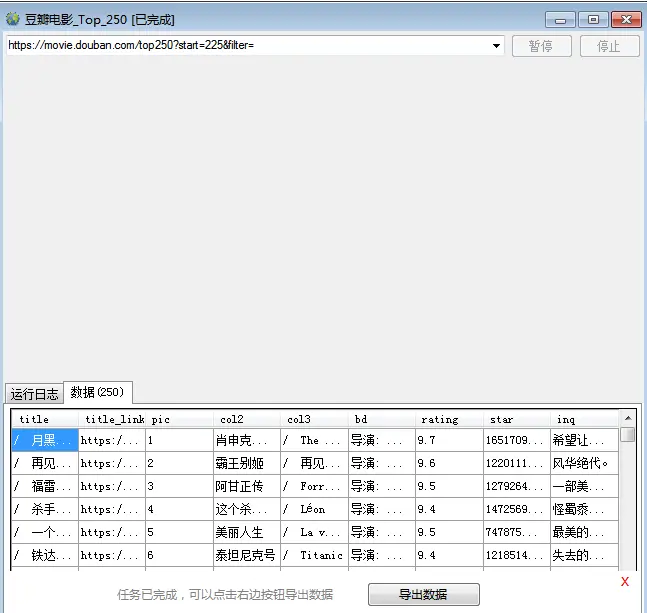The width and height of the screenshot is (647, 613).
Task: Switch to the 数据 (250) tab
Action: [97, 392]
